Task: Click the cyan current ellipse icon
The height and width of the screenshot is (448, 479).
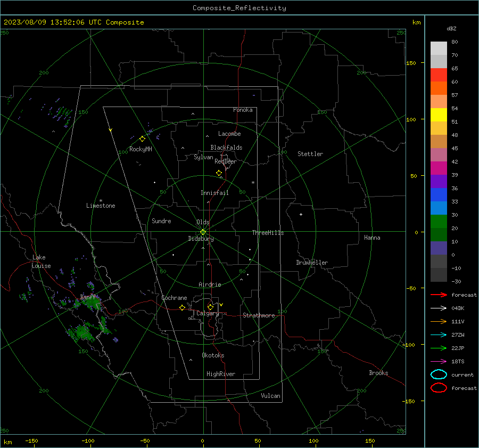Action: pos(439,374)
